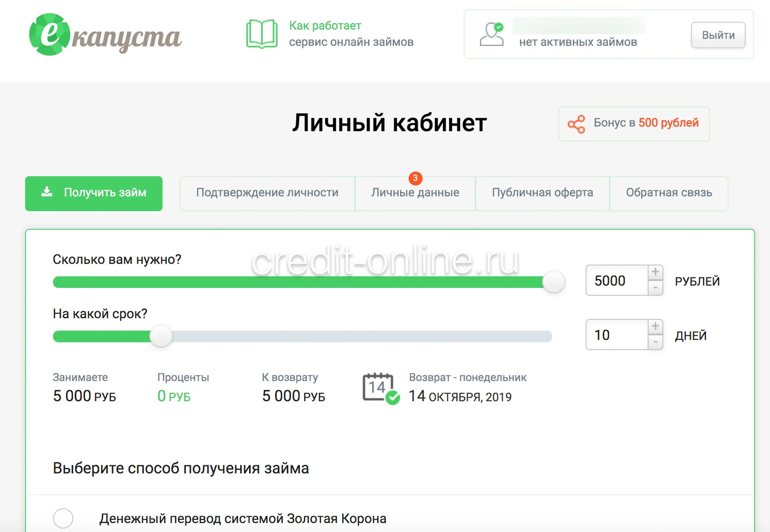Click нет активных займов status text

click(x=578, y=42)
